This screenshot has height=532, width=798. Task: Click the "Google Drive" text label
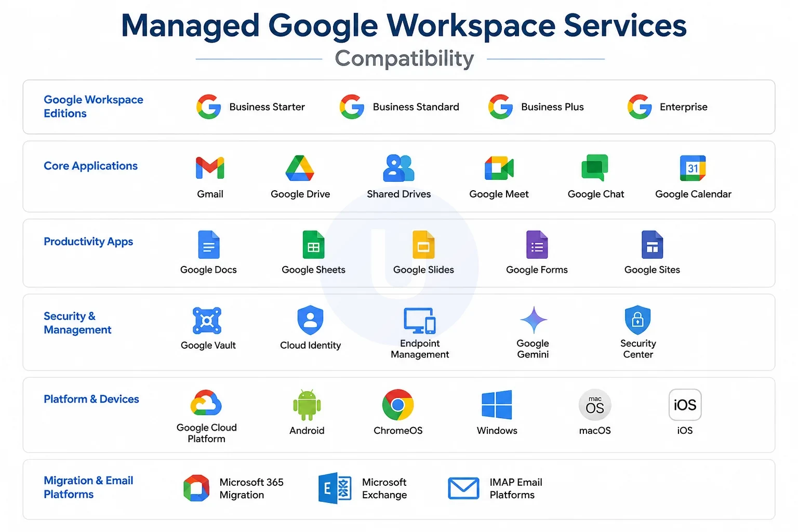pos(300,194)
